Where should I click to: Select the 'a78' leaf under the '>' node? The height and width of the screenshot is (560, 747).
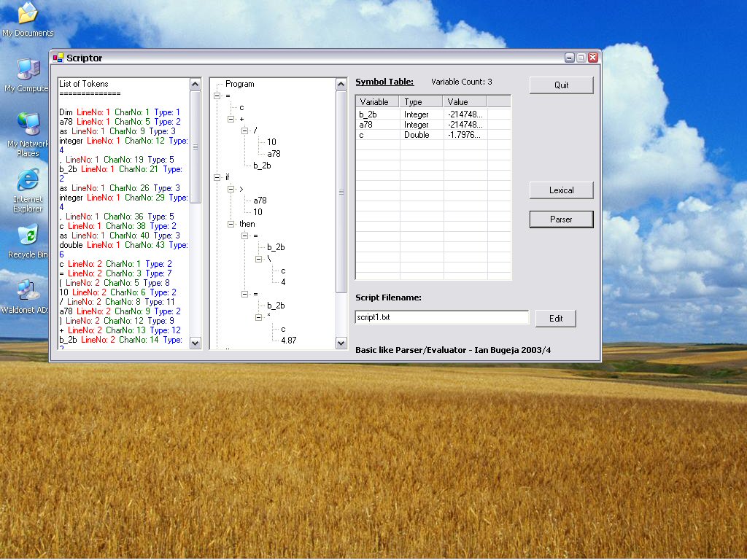tap(260, 201)
